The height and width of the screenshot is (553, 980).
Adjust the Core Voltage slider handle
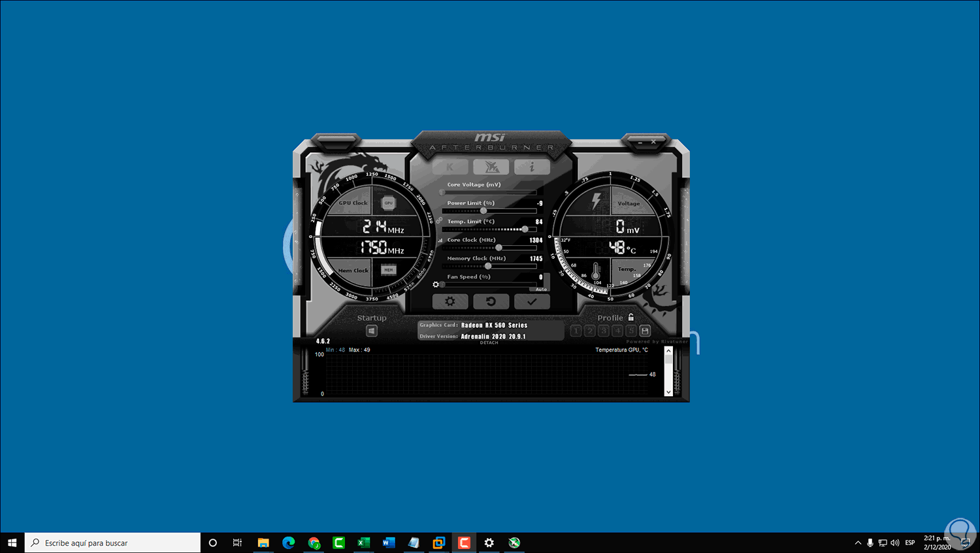click(x=442, y=192)
